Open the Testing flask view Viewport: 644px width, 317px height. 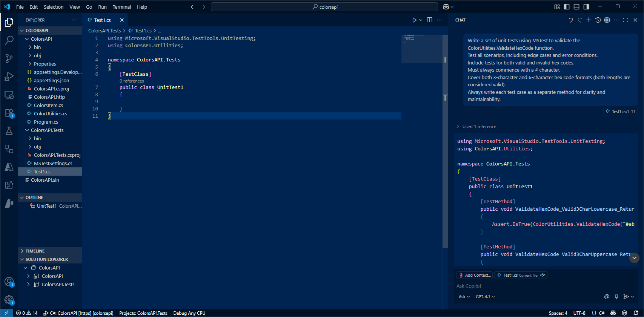[9, 131]
